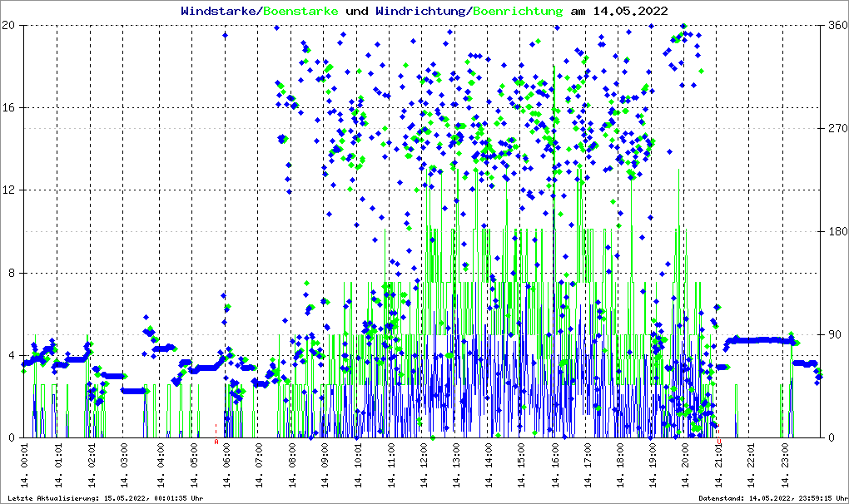Click the red "U" sunset marker

coord(719,442)
